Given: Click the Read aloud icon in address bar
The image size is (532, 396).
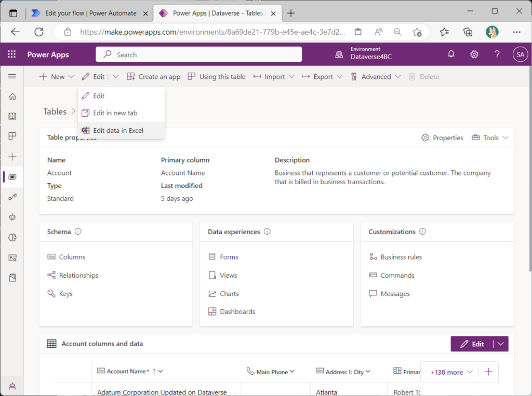Looking at the screenshot, I should click(x=378, y=32).
